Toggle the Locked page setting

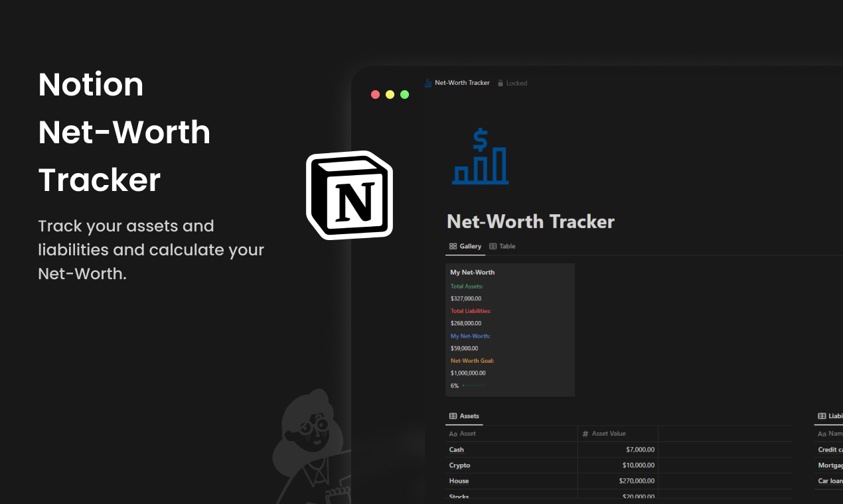pos(512,82)
